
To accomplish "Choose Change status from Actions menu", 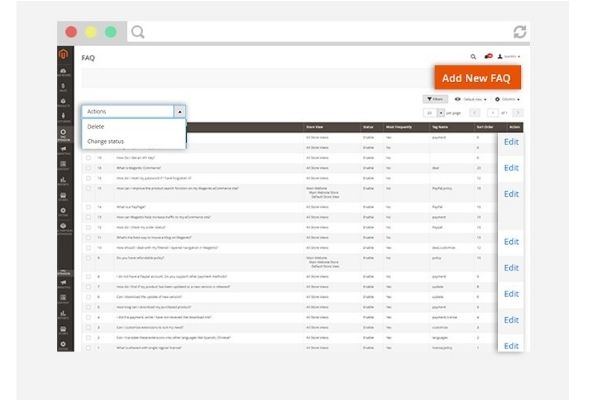I will point(105,141).
